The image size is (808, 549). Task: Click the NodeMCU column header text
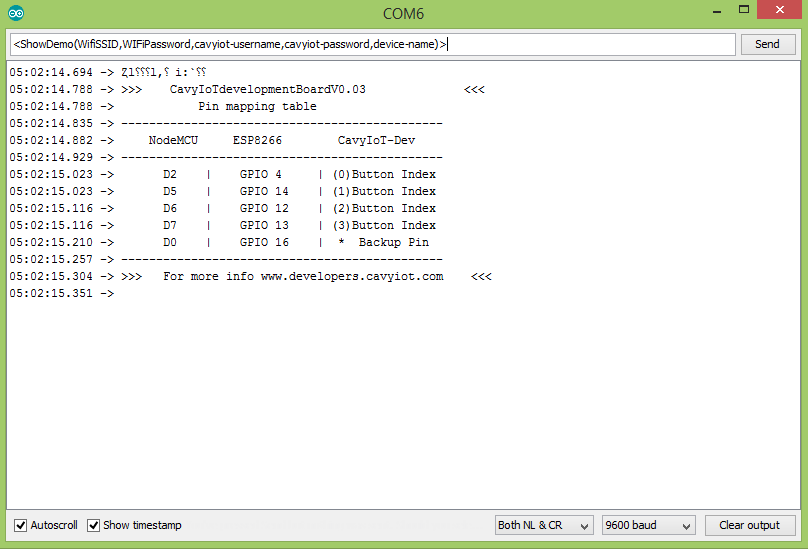[x=173, y=140]
